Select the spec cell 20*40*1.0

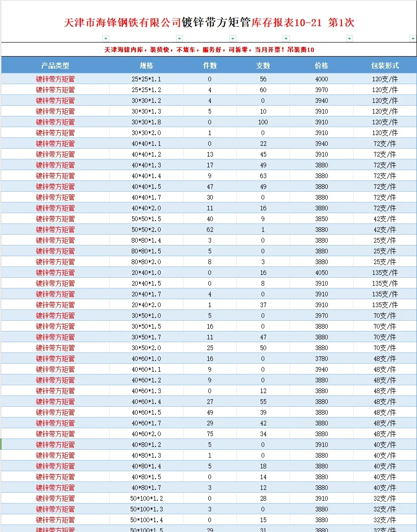point(146,273)
